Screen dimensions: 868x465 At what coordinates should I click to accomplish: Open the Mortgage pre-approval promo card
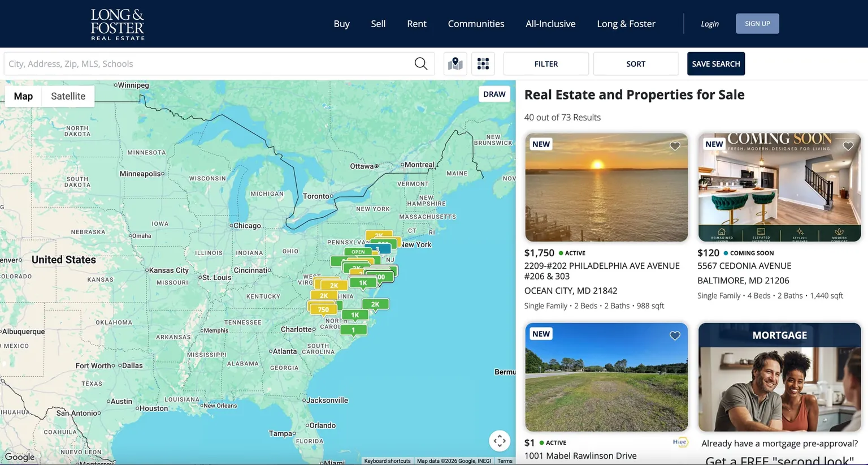pos(780,377)
